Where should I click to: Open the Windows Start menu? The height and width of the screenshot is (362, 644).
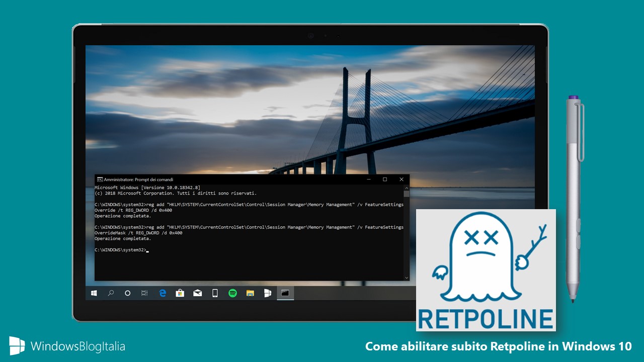pos(94,293)
